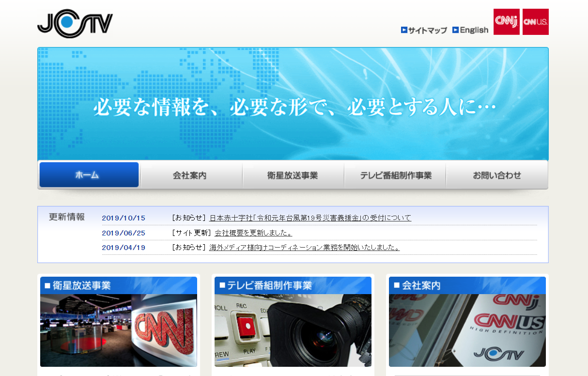Select the ホーム navigation tab

89,175
